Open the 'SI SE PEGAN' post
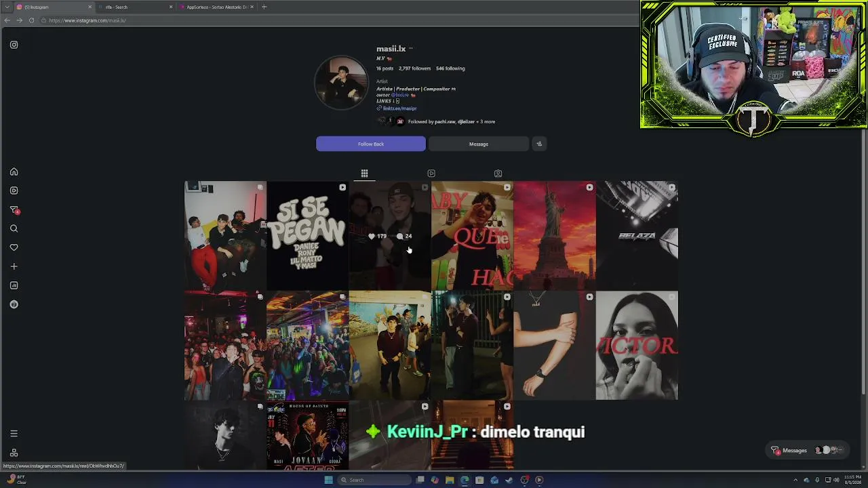 pyautogui.click(x=308, y=235)
